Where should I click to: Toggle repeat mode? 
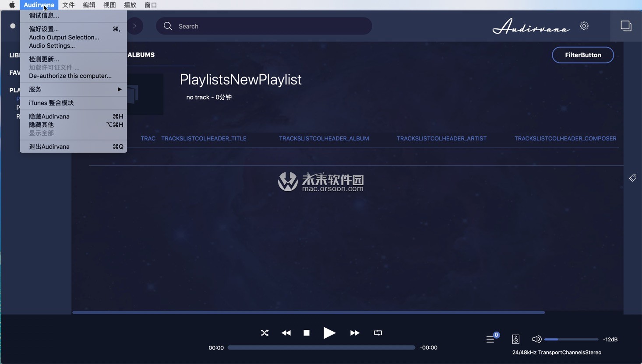[x=378, y=333]
